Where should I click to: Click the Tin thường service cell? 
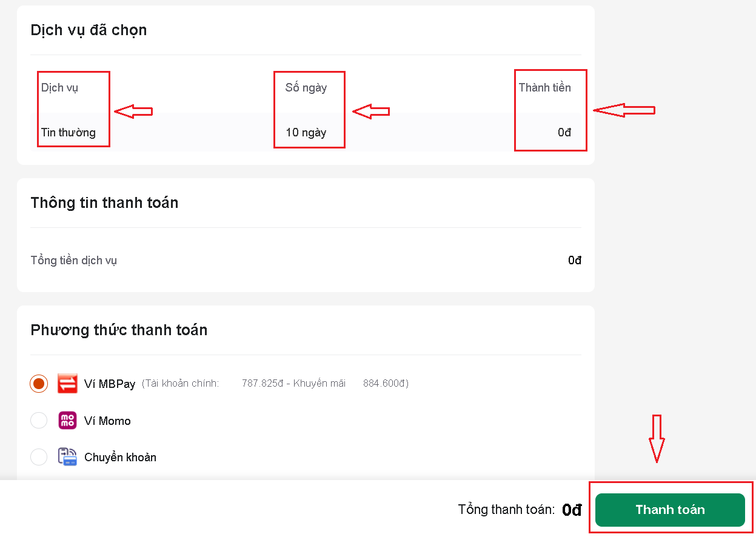point(69,132)
